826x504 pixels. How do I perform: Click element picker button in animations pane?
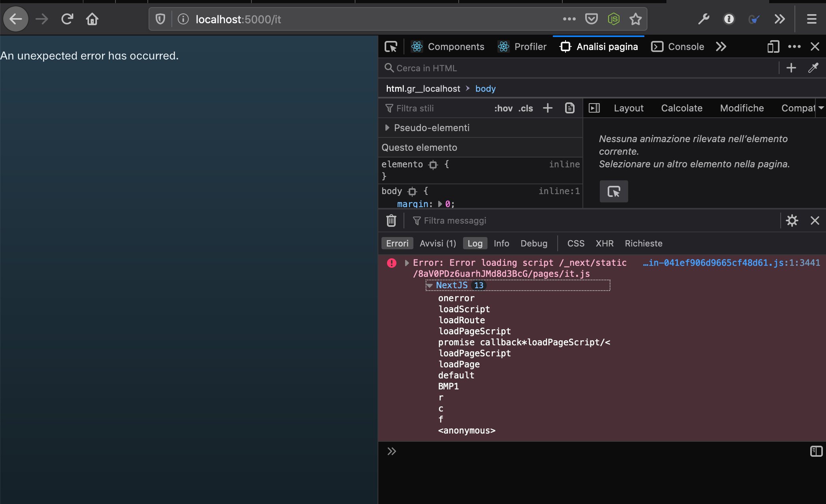point(614,192)
